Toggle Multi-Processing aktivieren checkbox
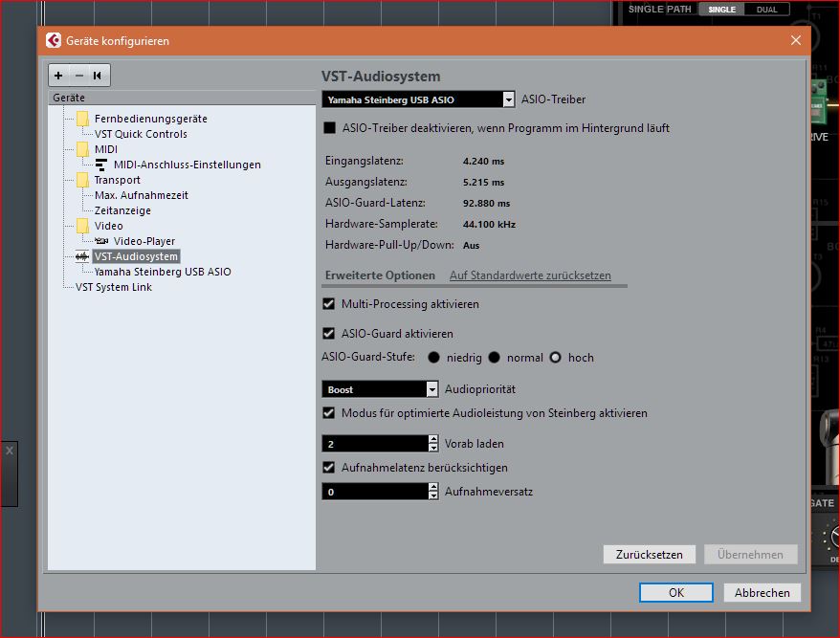The height and width of the screenshot is (638, 840). point(330,304)
